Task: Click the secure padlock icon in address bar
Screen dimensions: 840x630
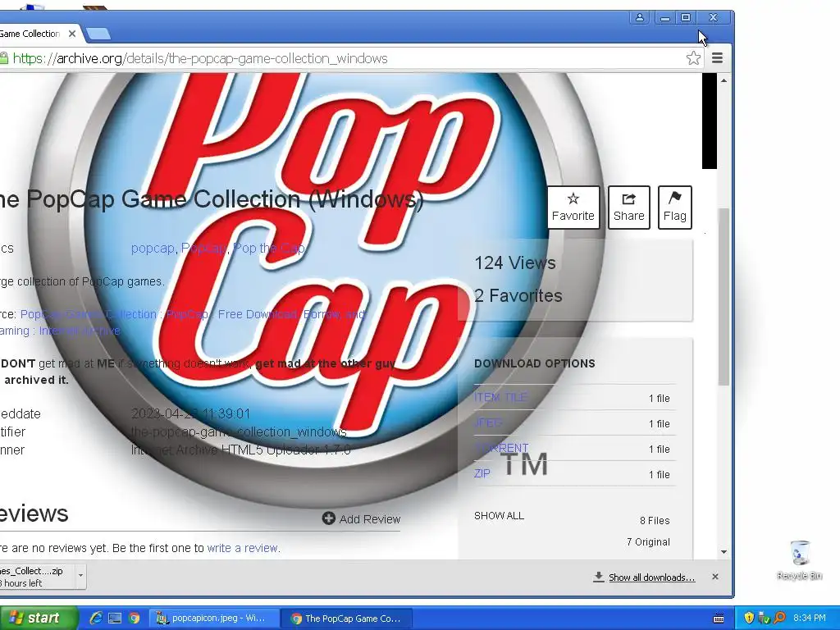Action: [x=4, y=58]
